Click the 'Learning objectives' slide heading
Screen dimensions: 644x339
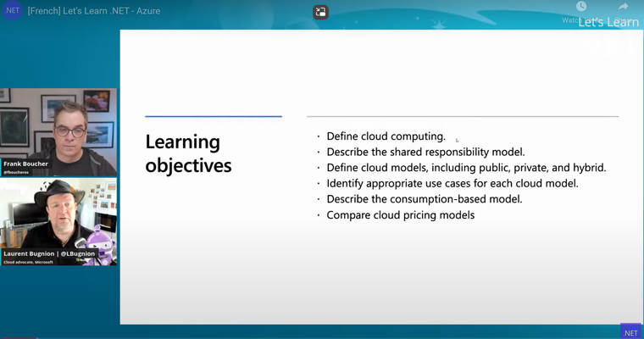tap(188, 153)
